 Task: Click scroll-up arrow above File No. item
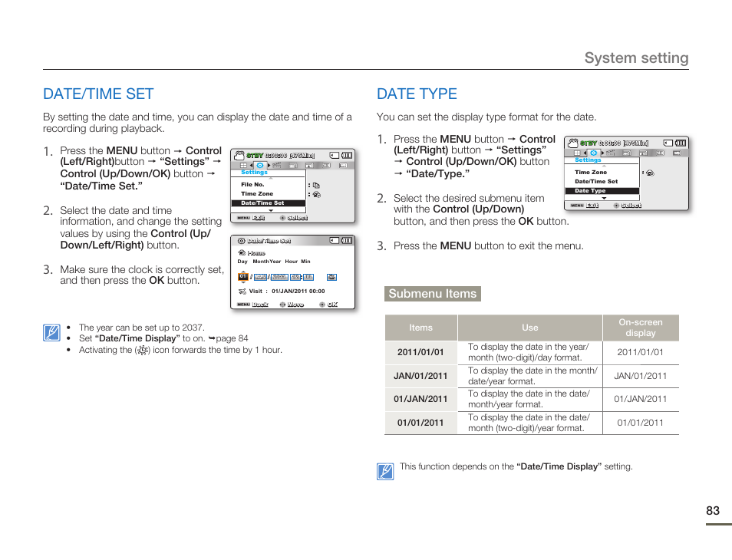(271, 178)
